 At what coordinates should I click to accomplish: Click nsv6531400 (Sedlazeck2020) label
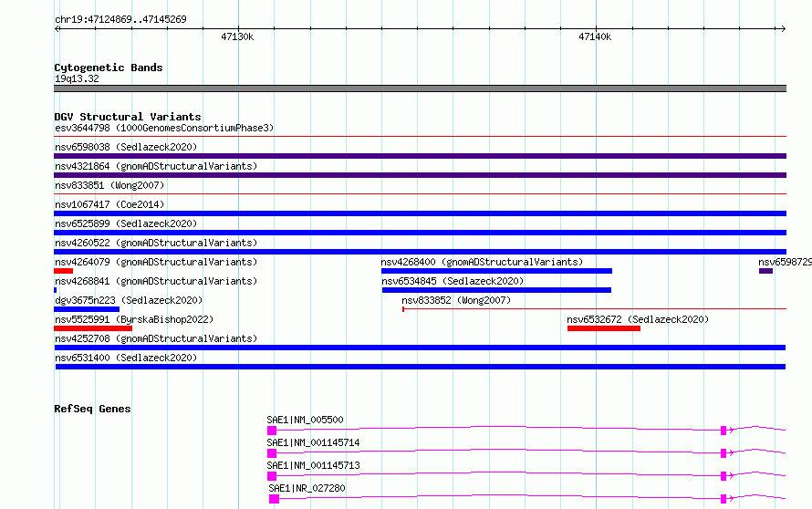[126, 358]
